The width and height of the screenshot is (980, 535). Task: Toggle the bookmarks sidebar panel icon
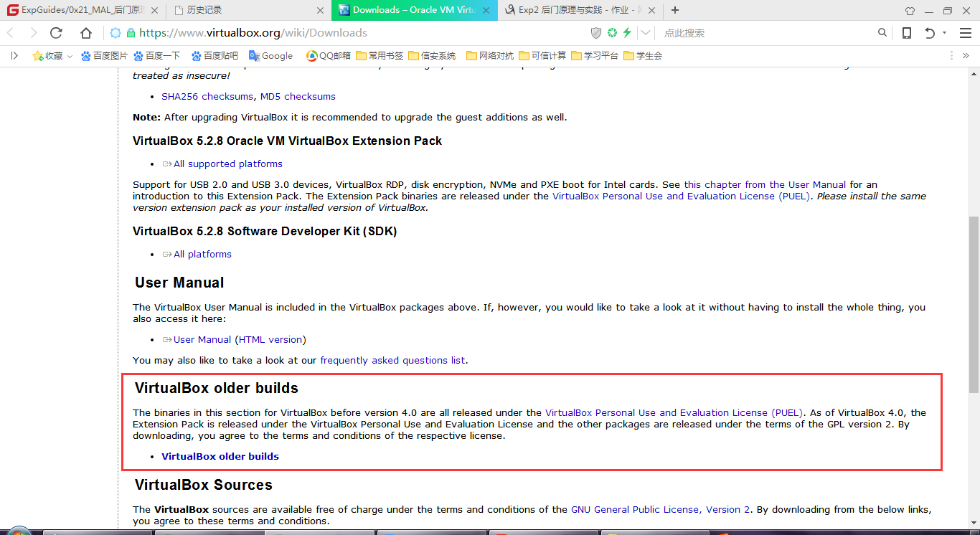14,55
